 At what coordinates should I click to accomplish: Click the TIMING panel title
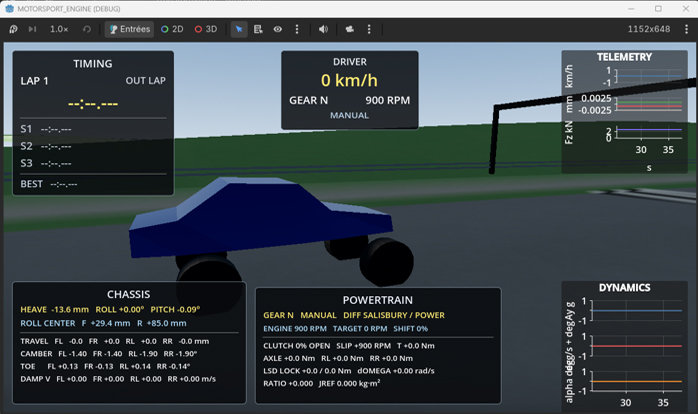[x=93, y=64]
